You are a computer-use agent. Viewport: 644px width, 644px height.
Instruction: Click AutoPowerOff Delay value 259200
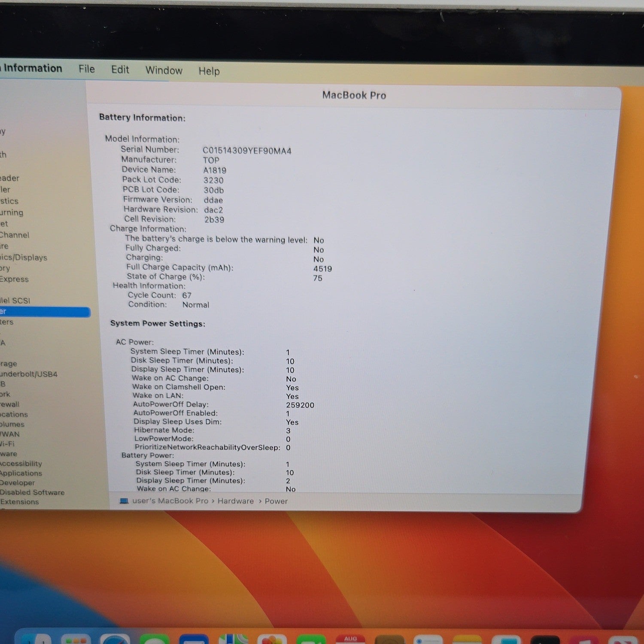click(x=300, y=405)
